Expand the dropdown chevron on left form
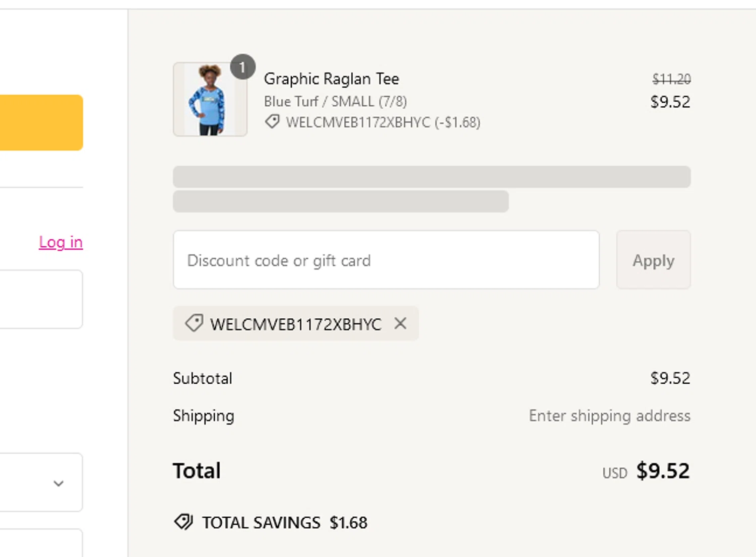This screenshot has height=557, width=756. tap(58, 483)
